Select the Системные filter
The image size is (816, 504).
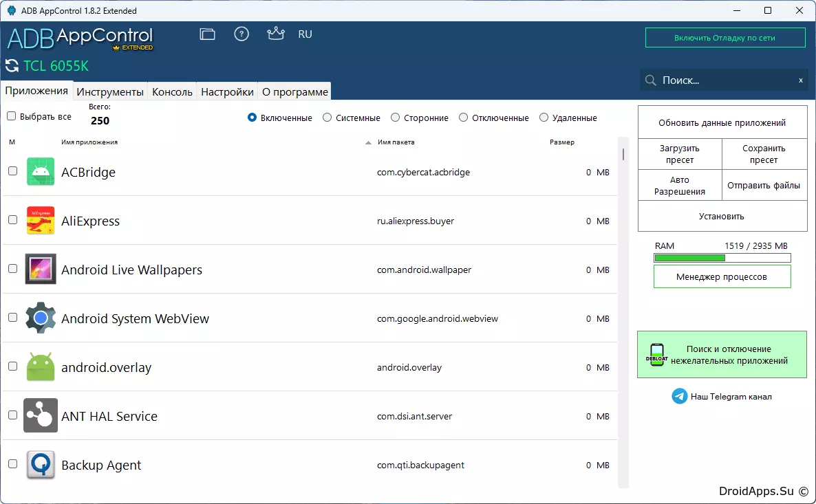point(327,118)
